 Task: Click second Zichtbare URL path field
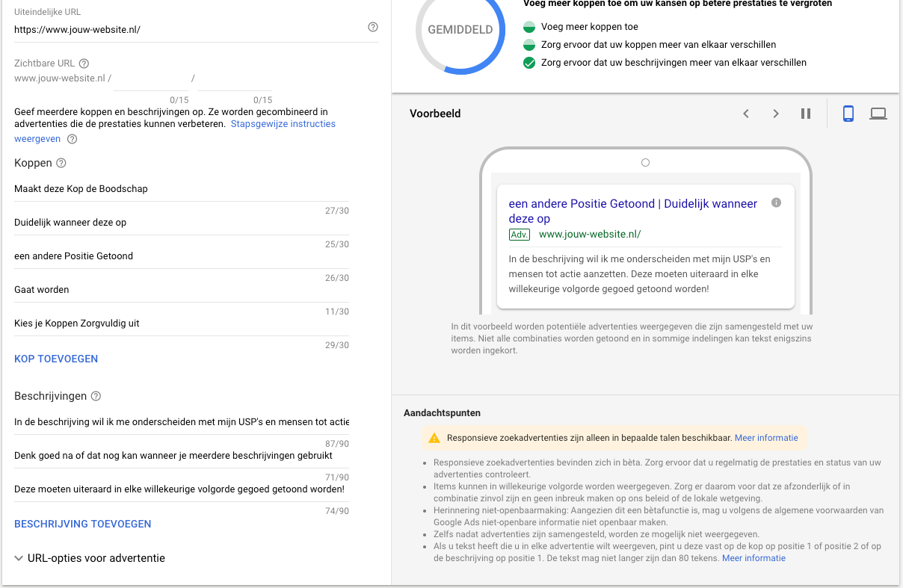coord(235,78)
